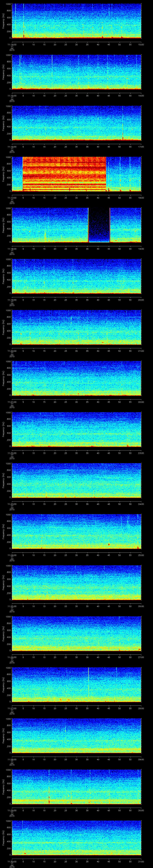Click the 11:24:00 start time label
This screenshot has height=868, width=153.
[x=12, y=555]
